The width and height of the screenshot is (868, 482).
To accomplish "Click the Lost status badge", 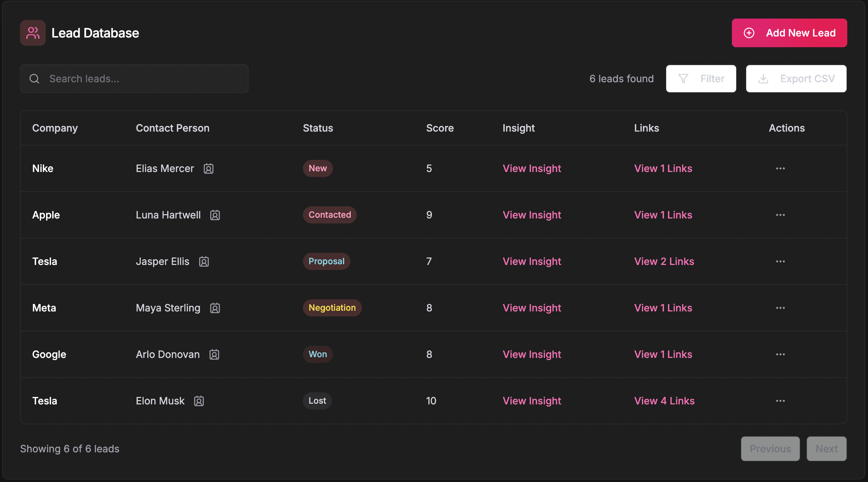I will click(x=317, y=401).
